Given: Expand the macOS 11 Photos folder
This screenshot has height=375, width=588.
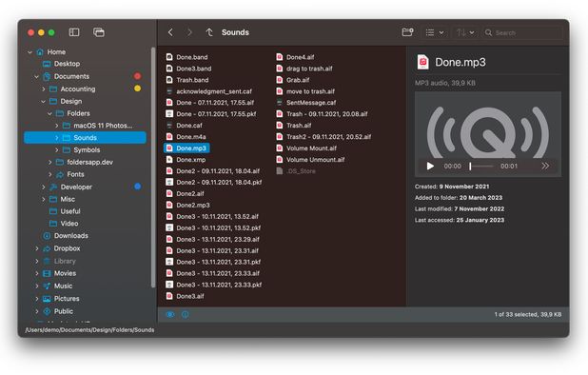Looking at the screenshot, I should coord(57,126).
